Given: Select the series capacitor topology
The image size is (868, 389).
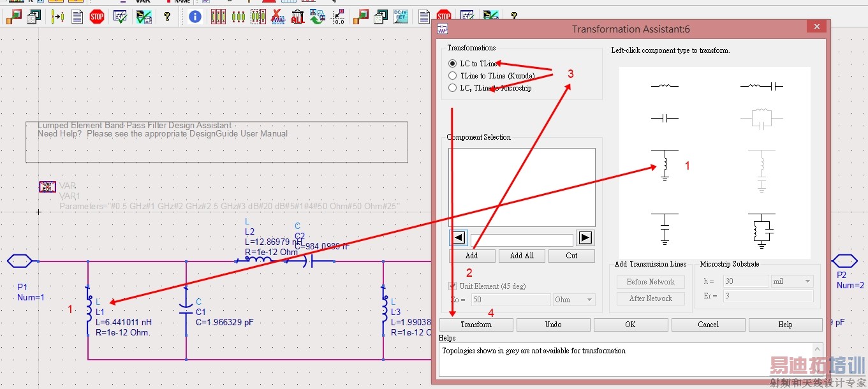Looking at the screenshot, I should click(x=665, y=118).
